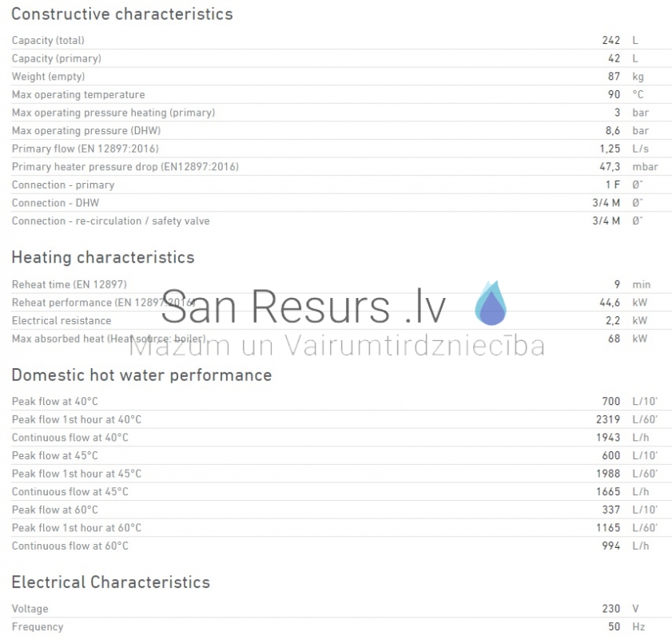Click the 2319 peak flow value
The width and height of the screenshot is (672, 639).
point(608,419)
